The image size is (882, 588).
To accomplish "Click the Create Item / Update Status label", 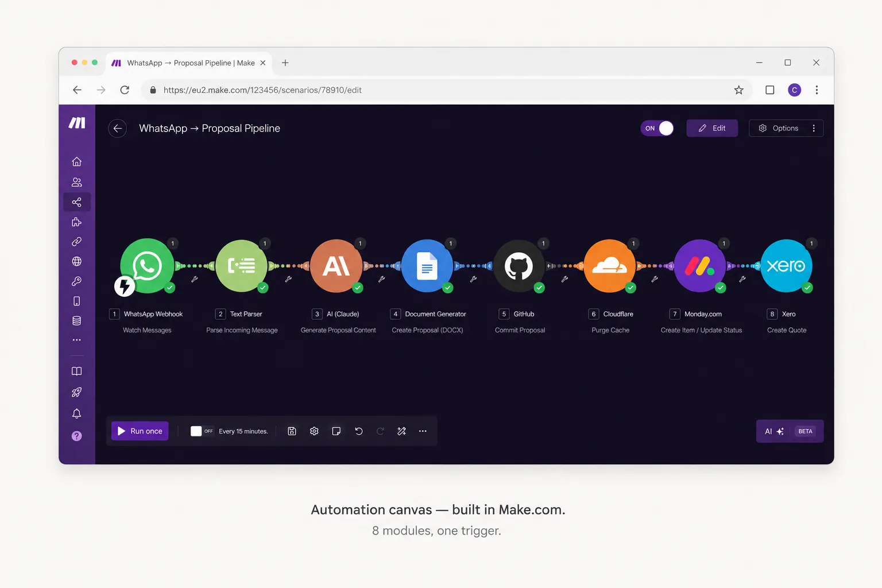I will 701,330.
